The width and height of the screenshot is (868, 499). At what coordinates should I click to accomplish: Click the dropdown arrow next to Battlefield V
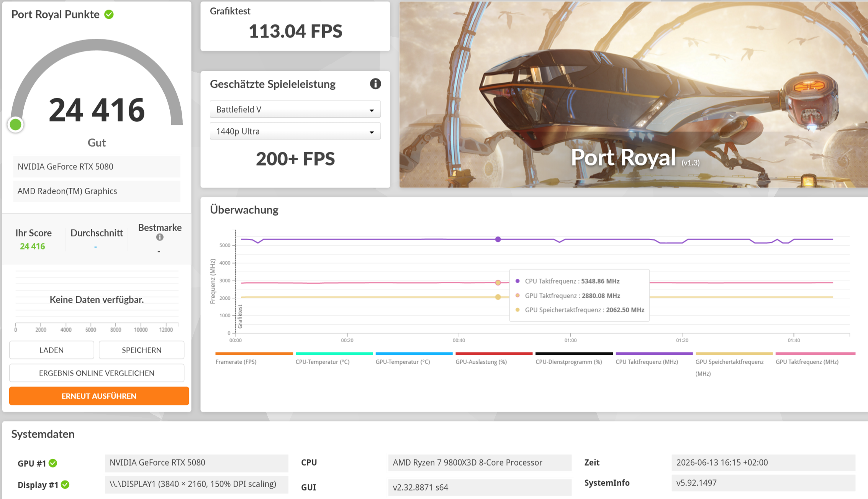click(x=372, y=110)
